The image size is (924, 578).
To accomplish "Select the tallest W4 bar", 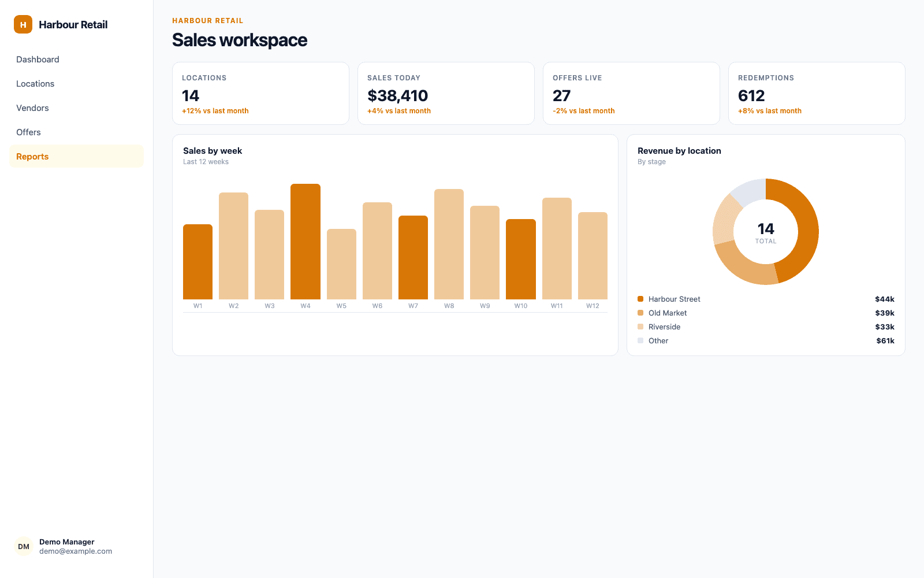I will (305, 242).
